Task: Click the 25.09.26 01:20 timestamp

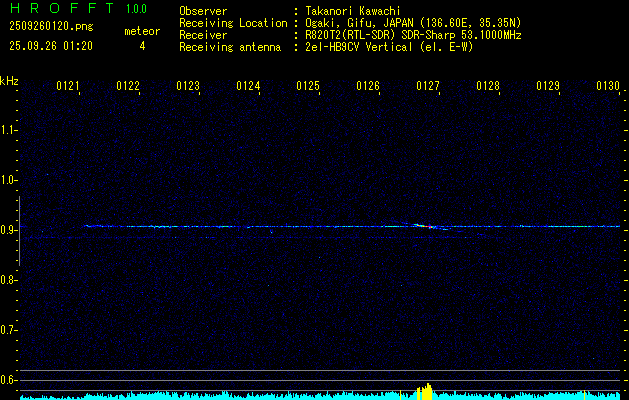Action: click(x=51, y=46)
